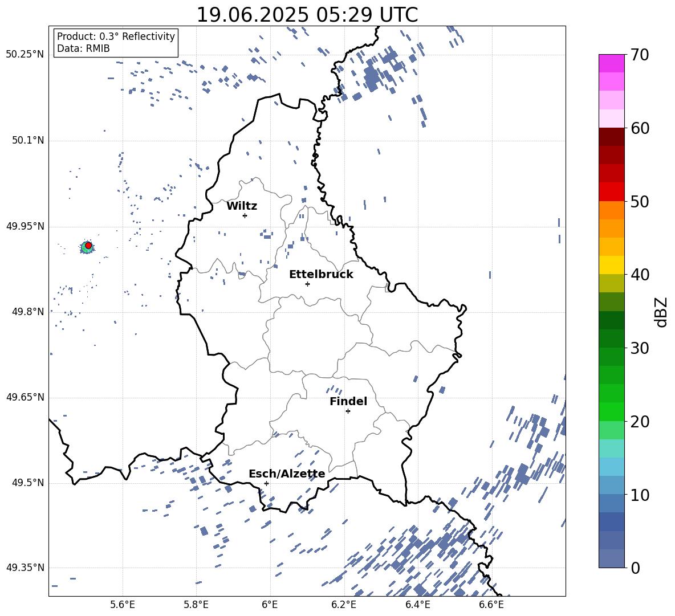The image size is (675, 616).
Task: Click the 6°E longitude label
Action: point(270,605)
